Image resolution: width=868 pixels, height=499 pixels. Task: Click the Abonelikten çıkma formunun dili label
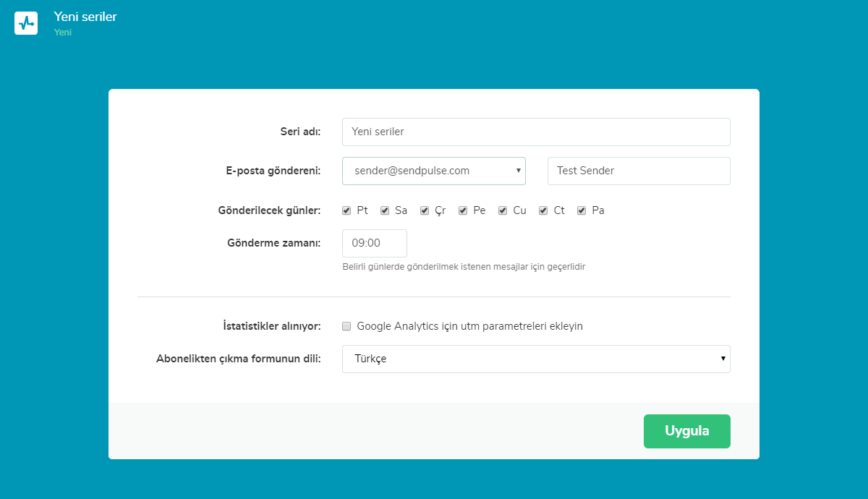(239, 359)
